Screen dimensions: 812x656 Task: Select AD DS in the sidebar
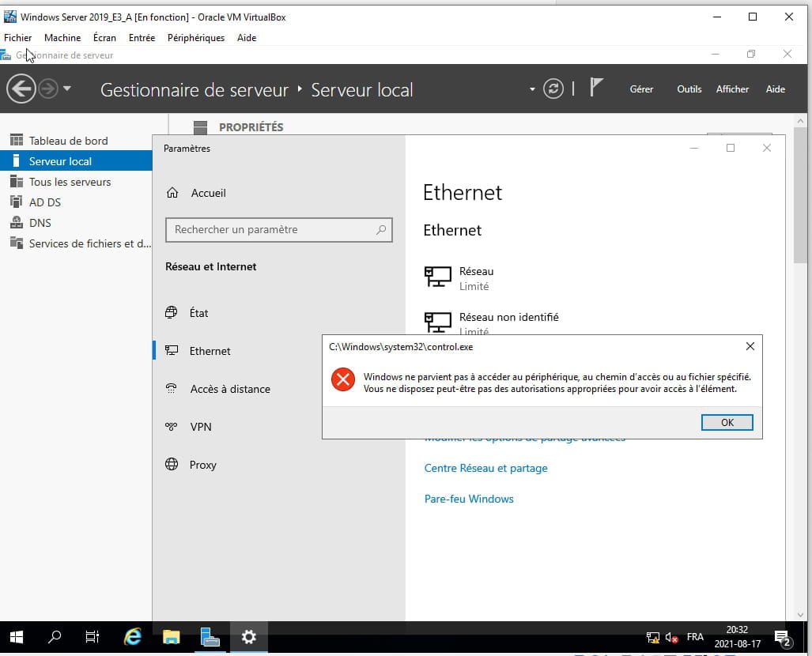click(76, 202)
